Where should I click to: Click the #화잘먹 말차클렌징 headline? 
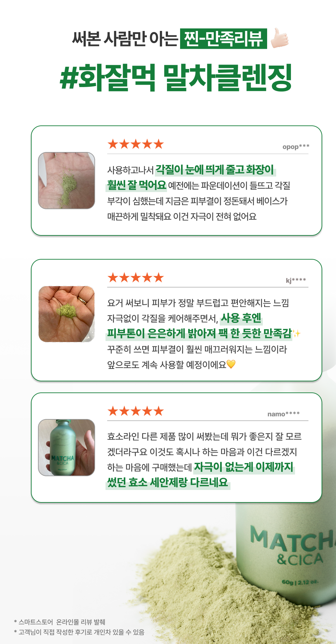[x=176, y=78]
